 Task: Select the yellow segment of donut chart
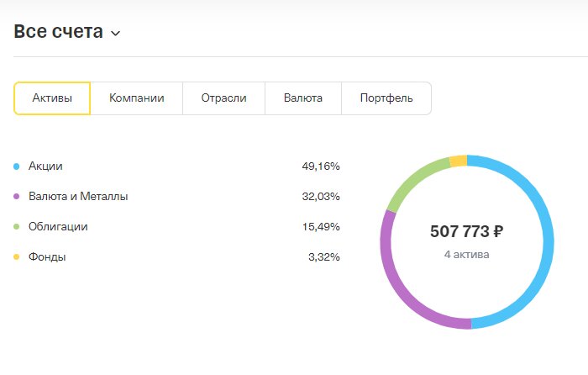coord(459,161)
